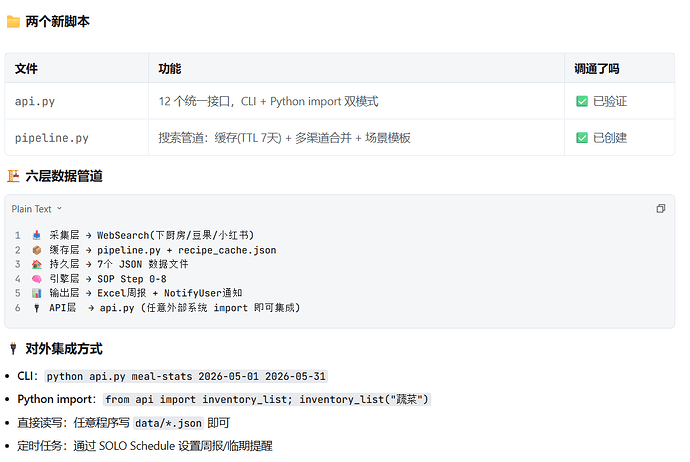
Task: Click the plug emoji on the API层 line
Action: 37,308
